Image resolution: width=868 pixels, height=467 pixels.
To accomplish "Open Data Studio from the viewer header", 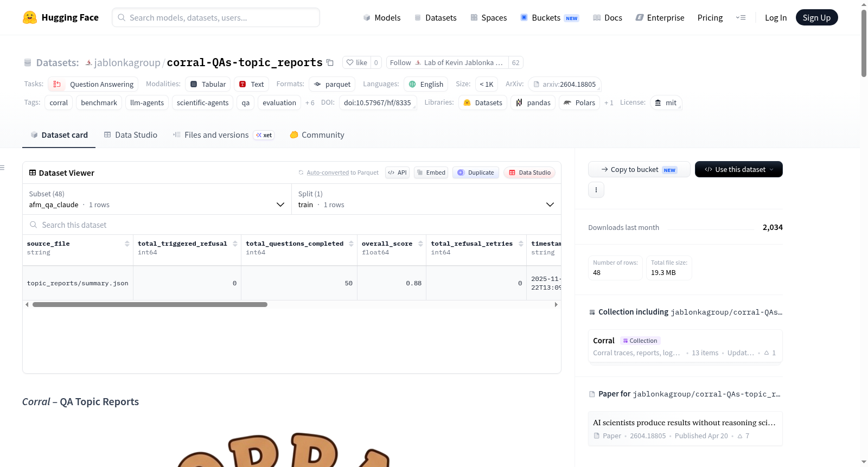I will (x=529, y=172).
